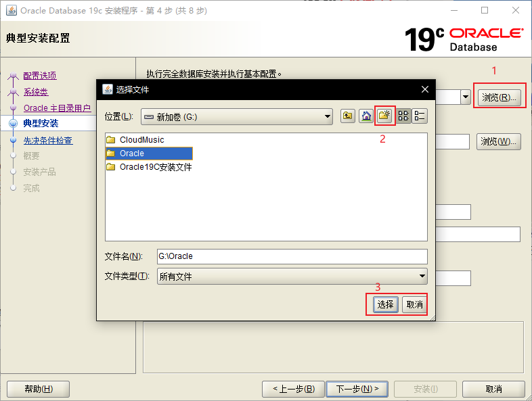Cancel the file dialog with 取消

(x=414, y=304)
